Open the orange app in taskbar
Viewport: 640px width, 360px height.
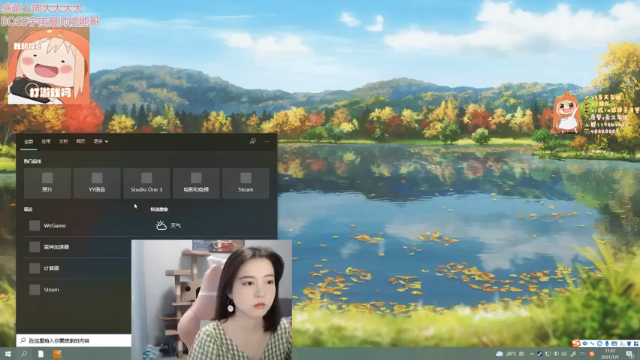point(57,353)
